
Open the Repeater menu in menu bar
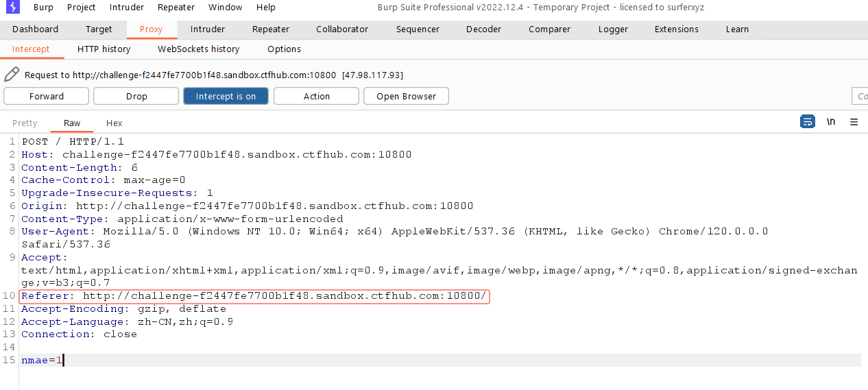click(176, 8)
